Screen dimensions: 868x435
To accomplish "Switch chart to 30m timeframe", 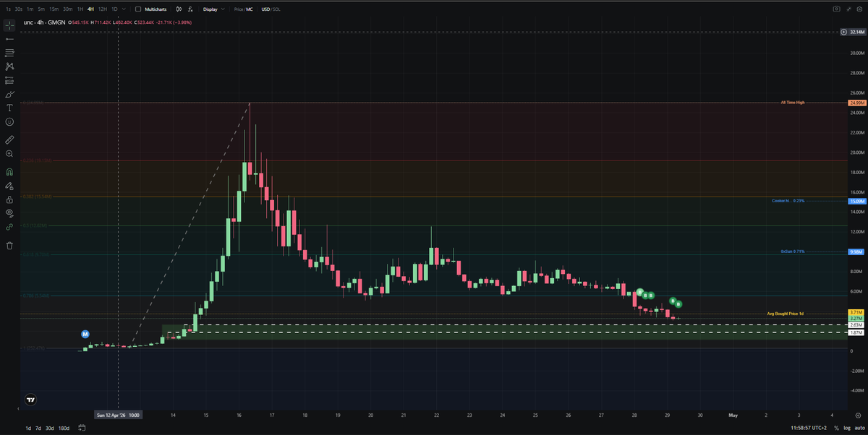I will point(67,9).
